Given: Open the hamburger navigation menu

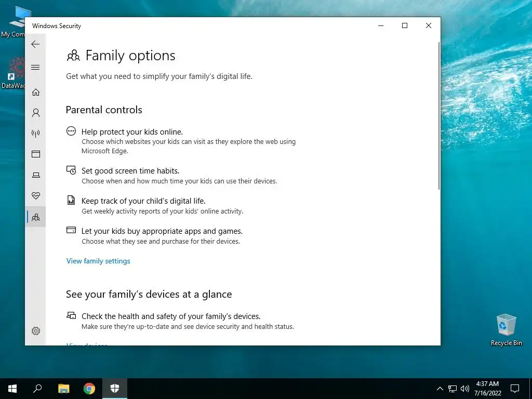Looking at the screenshot, I should tap(35, 67).
